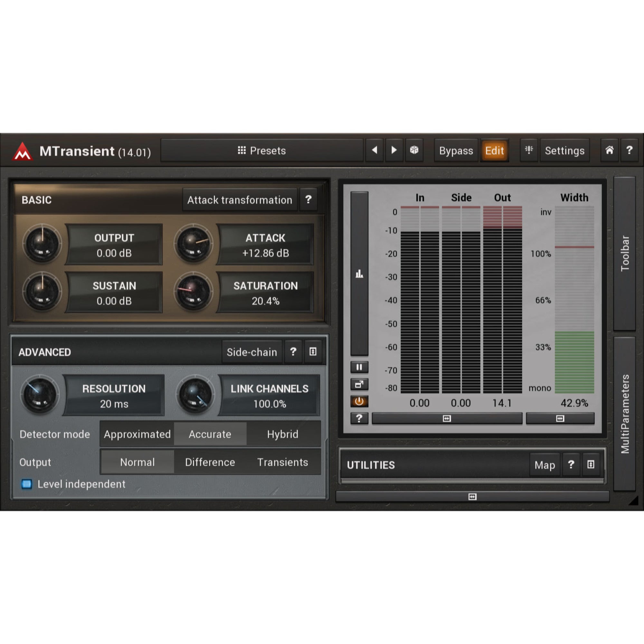The height and width of the screenshot is (644, 644).
Task: Load the previous preset with left arrow
Action: coord(374,150)
